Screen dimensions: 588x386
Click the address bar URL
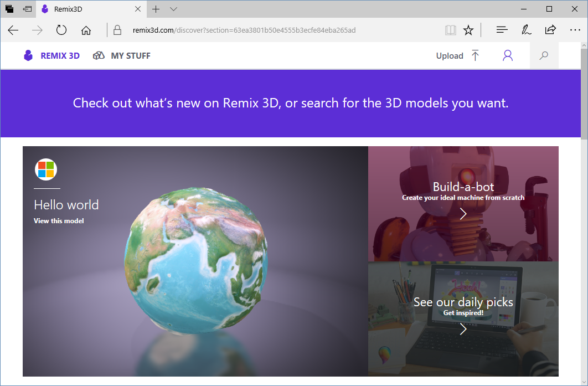244,30
